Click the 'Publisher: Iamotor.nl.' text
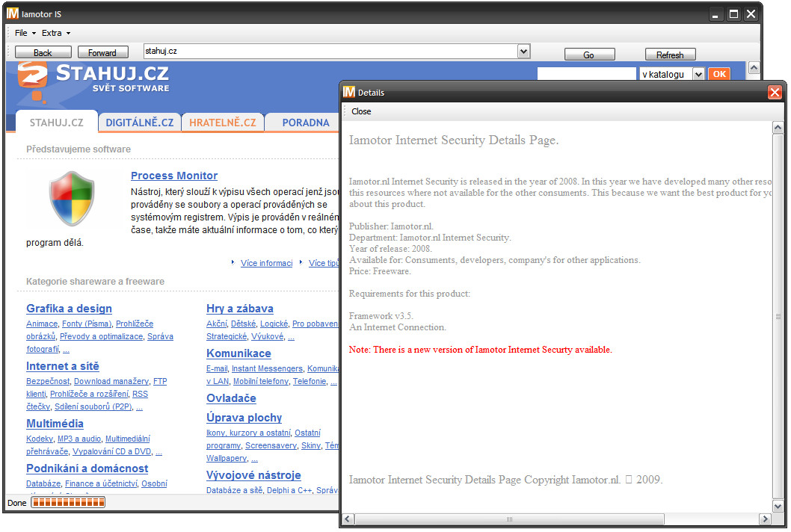The width and height of the screenshot is (791, 532). pos(391,226)
